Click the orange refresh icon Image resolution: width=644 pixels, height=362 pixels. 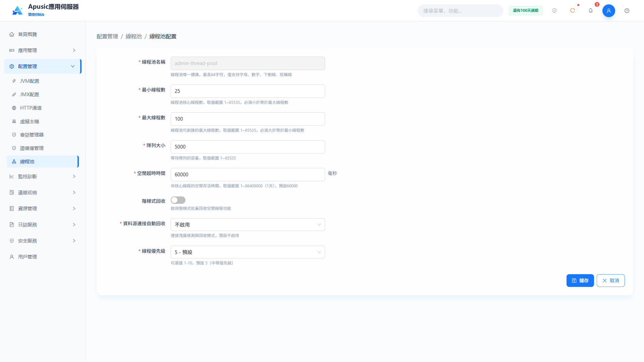click(x=573, y=11)
